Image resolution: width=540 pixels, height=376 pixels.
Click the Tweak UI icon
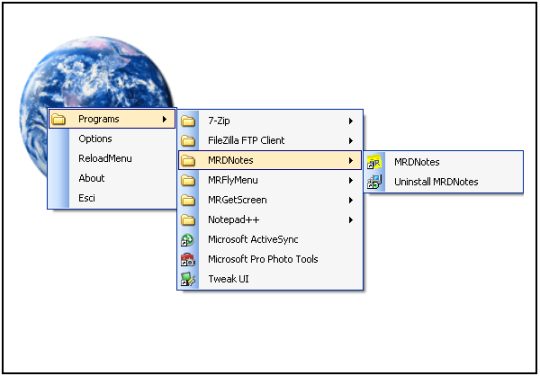(x=188, y=279)
